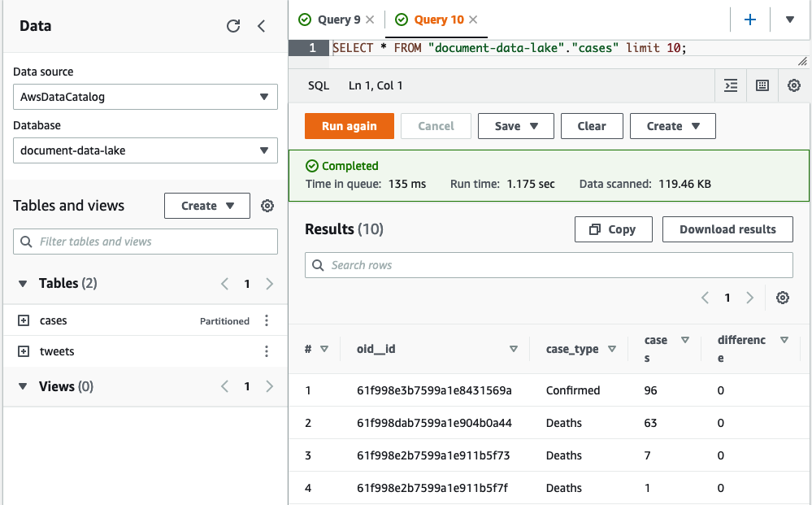812x505 pixels.
Task: Open results table preferences gear
Action: point(782,298)
